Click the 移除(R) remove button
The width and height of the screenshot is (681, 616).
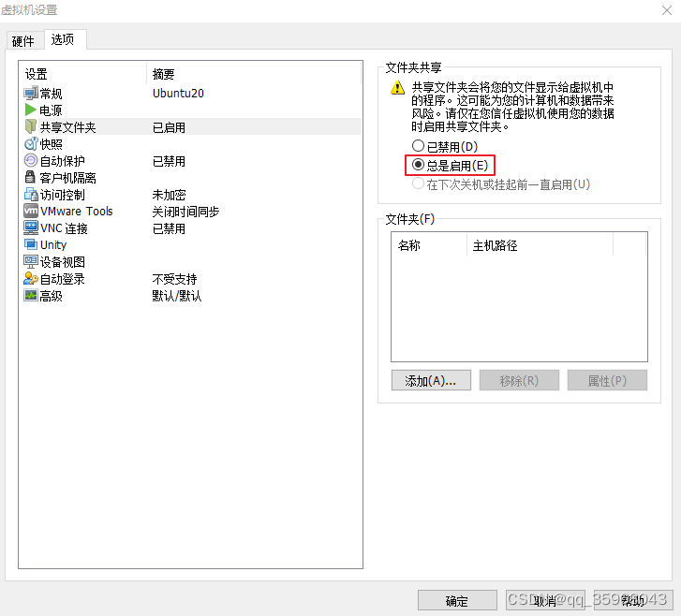pos(519,380)
